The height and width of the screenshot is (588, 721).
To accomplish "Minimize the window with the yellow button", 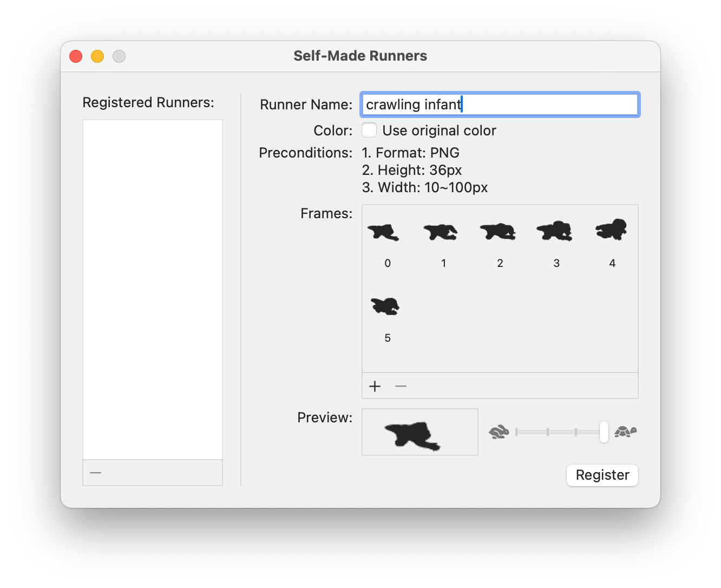I will tap(97, 56).
